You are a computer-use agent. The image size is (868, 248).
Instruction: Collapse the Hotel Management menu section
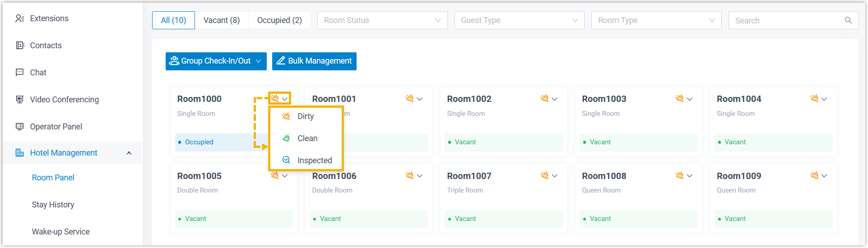pyautogui.click(x=129, y=153)
